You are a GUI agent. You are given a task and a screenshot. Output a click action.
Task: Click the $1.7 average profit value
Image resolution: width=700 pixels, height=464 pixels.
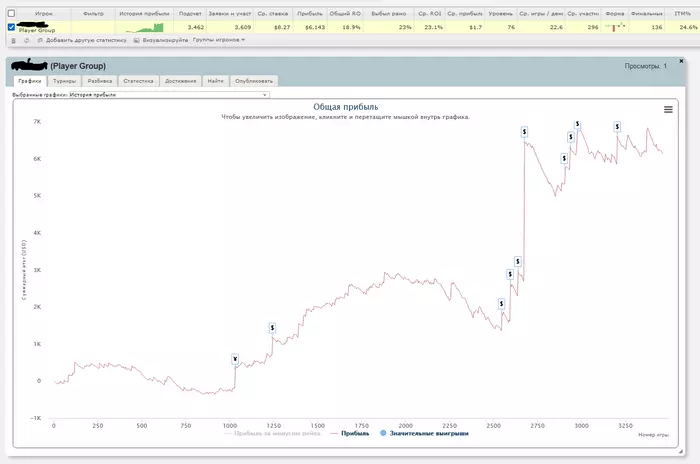(476, 27)
